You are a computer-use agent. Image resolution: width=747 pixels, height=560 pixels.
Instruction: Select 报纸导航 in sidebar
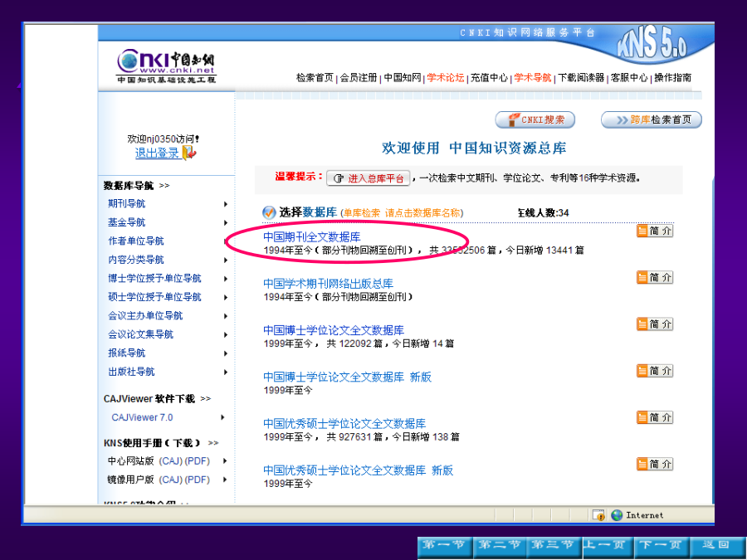tap(126, 353)
